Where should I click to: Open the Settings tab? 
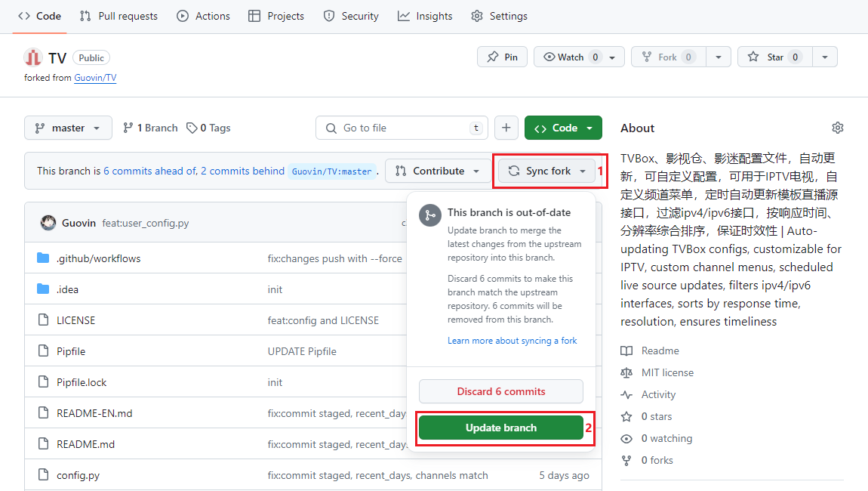click(x=500, y=16)
